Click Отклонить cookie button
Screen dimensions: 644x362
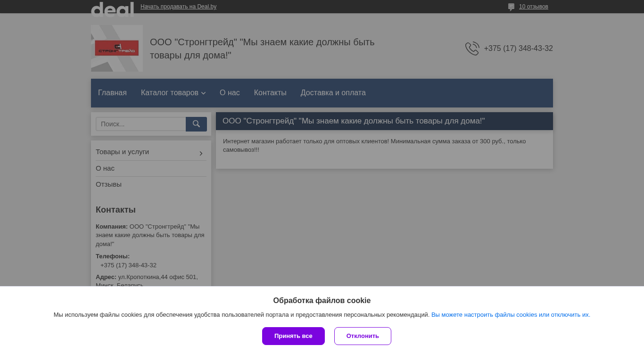click(363, 336)
